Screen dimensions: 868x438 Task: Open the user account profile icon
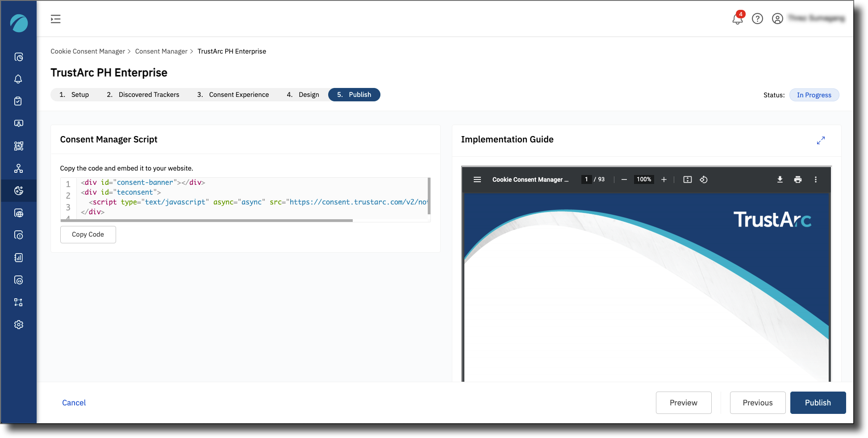[x=777, y=19]
